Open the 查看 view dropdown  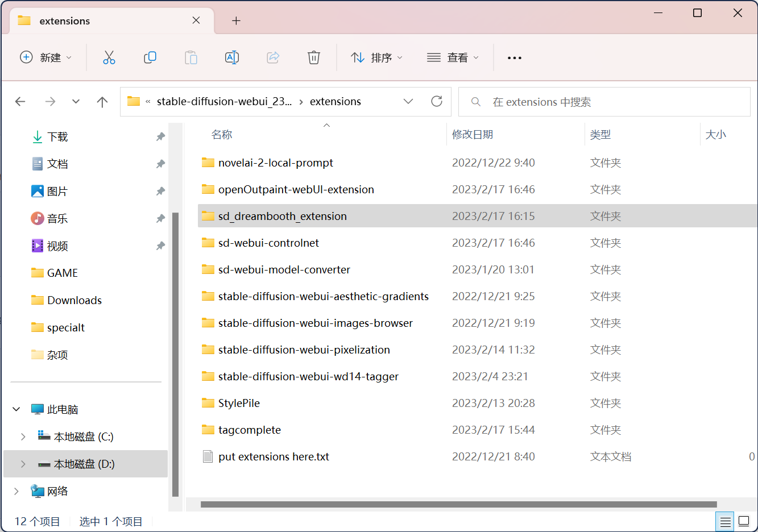tap(453, 57)
